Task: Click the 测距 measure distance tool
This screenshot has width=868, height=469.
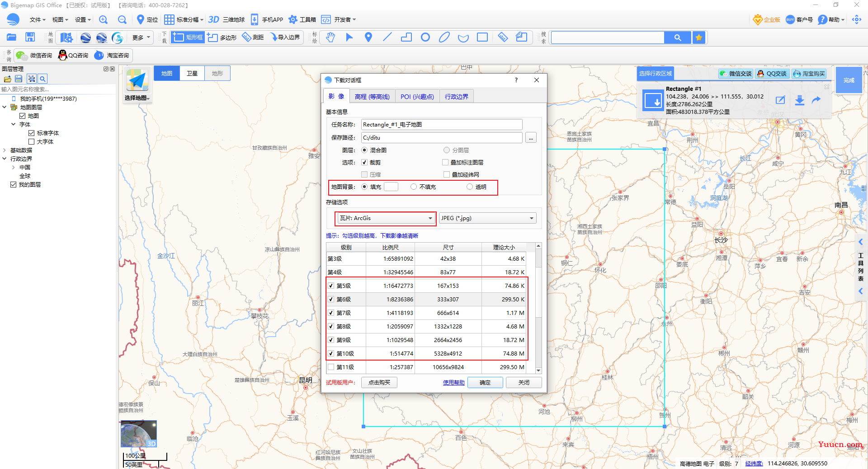Action: point(253,38)
